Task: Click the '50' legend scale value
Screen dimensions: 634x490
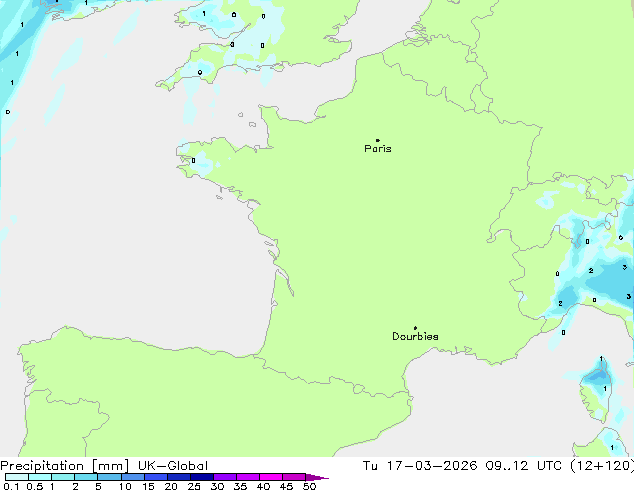Action: pyautogui.click(x=309, y=486)
